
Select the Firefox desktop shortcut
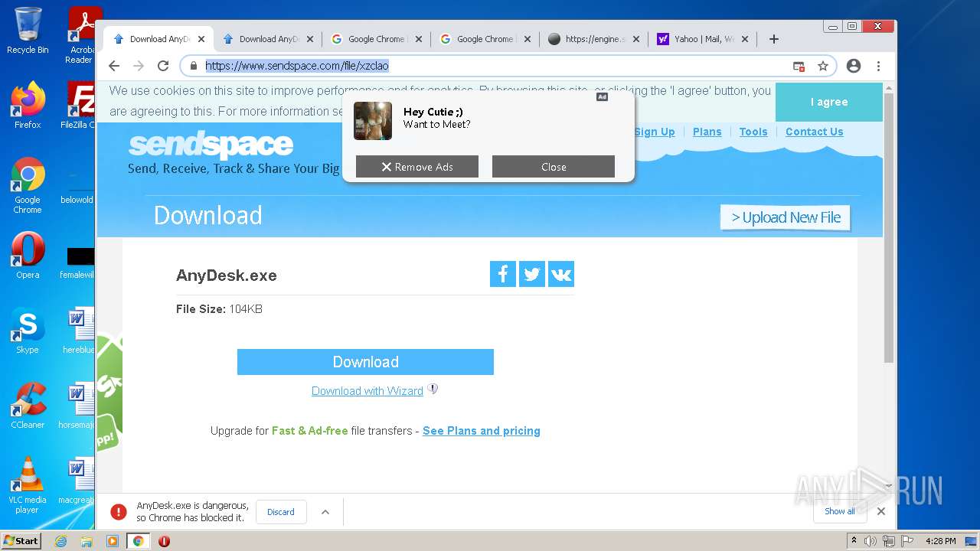(x=28, y=105)
